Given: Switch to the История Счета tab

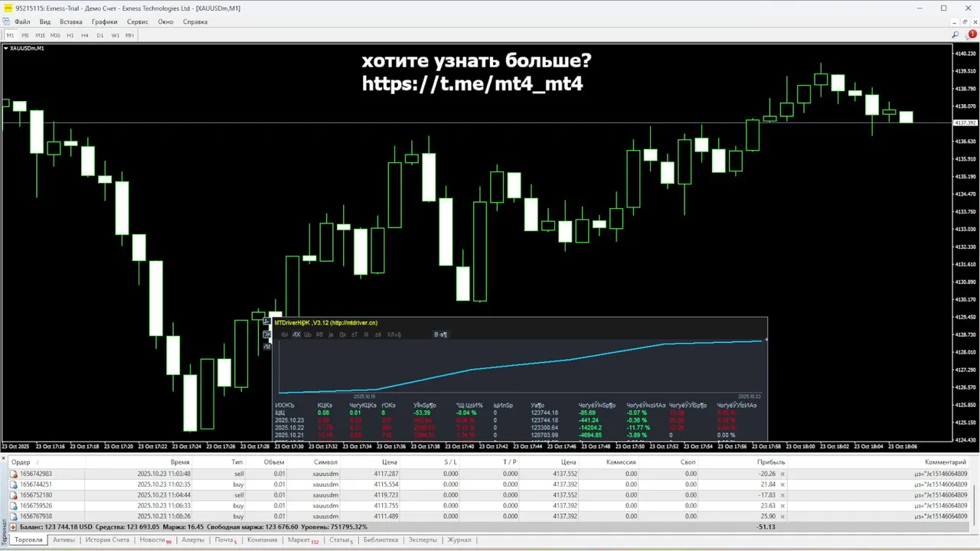Looking at the screenshot, I should (x=107, y=540).
